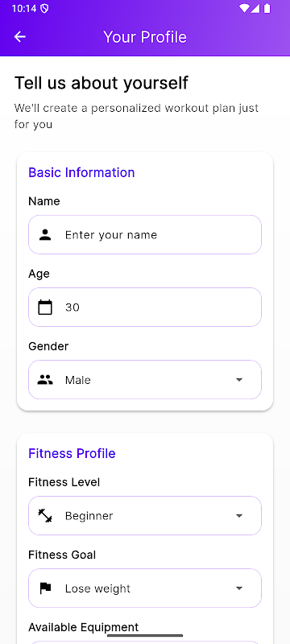This screenshot has height=644, width=290.
Task: Tap the shield icon next to the clock
Action: (44, 8)
